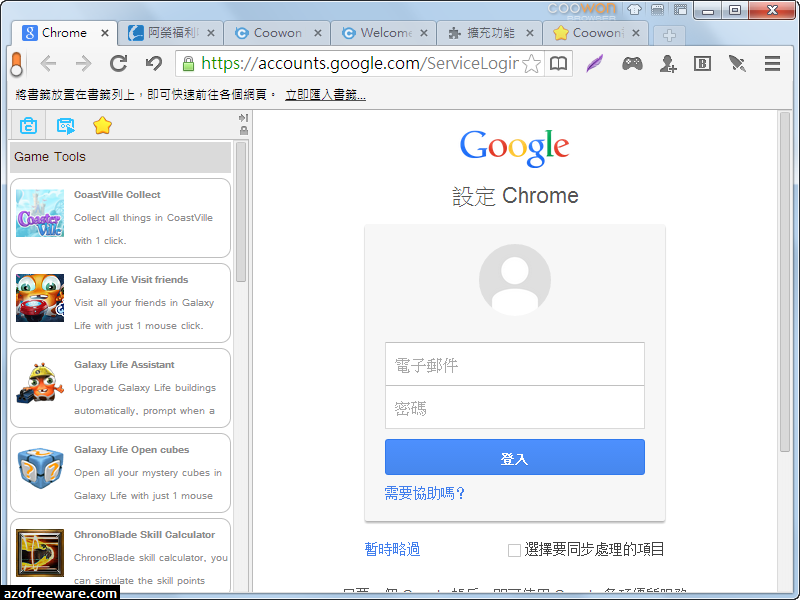
Task: Click the boxed B toolbar icon
Action: pyautogui.click(x=703, y=64)
